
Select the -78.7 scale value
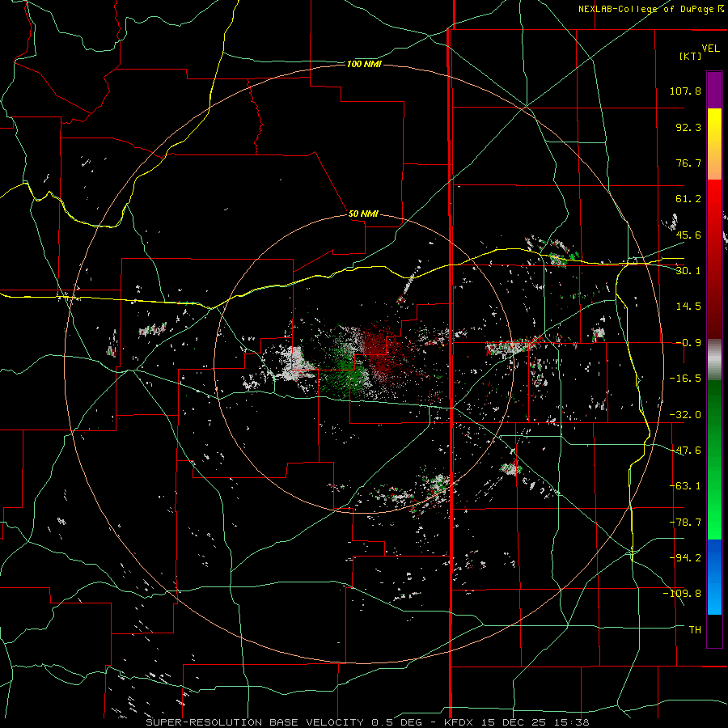pyautogui.click(x=685, y=523)
